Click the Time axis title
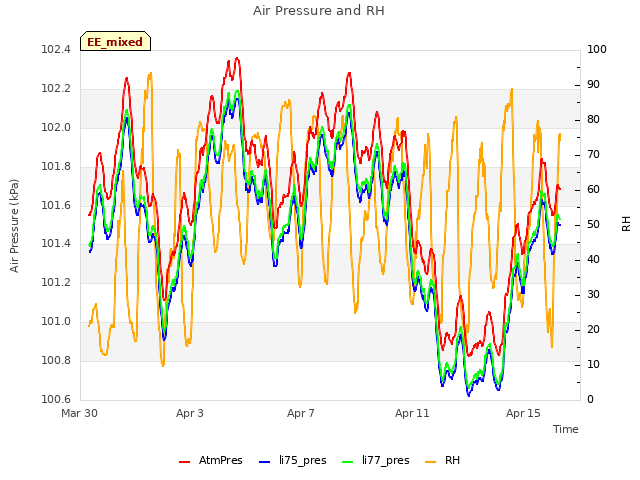This screenshot has width=640, height=480. click(566, 429)
